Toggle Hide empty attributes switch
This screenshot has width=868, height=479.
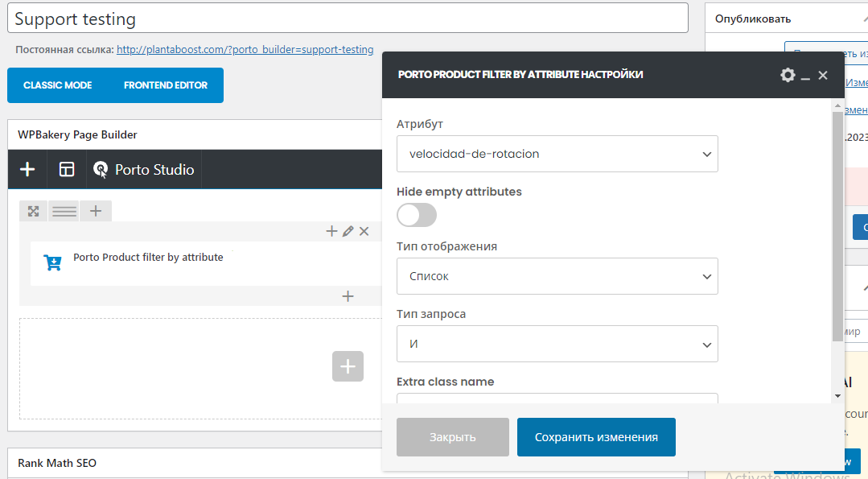pos(417,215)
